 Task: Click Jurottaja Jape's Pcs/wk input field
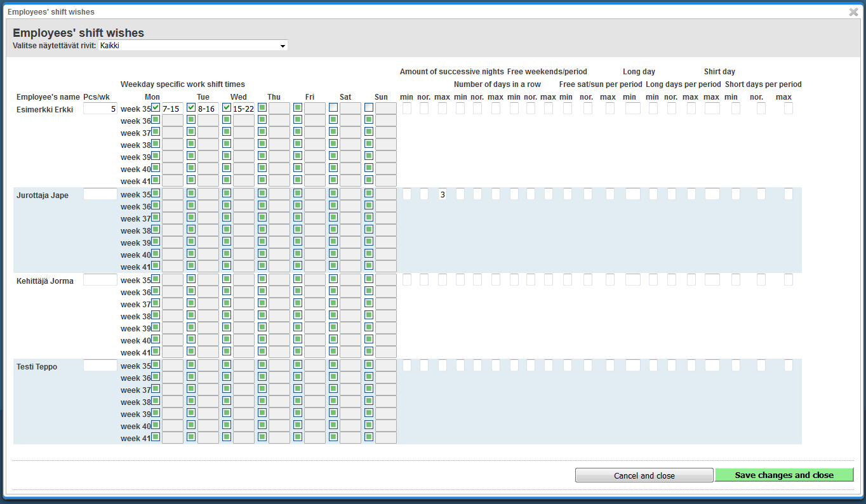(100, 194)
